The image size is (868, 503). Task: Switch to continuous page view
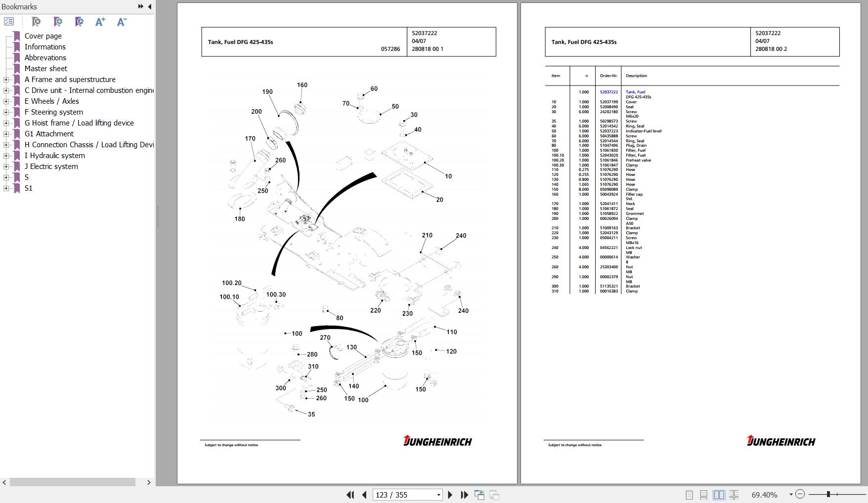click(703, 495)
